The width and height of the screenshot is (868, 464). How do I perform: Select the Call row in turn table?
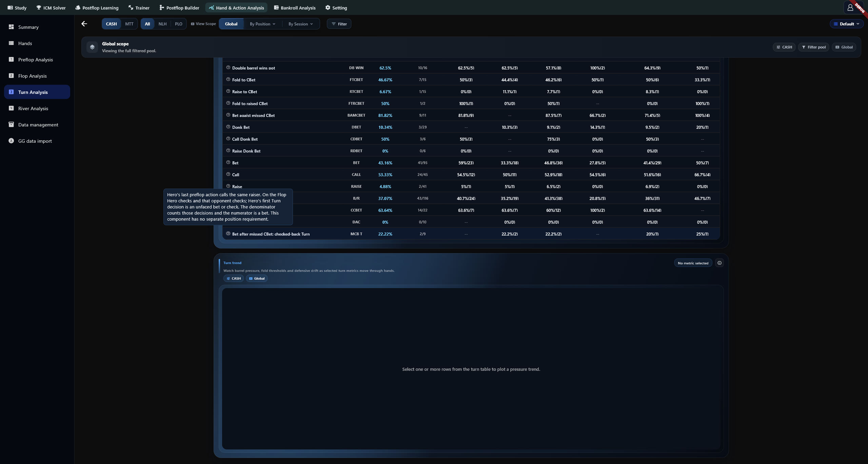[x=471, y=175]
